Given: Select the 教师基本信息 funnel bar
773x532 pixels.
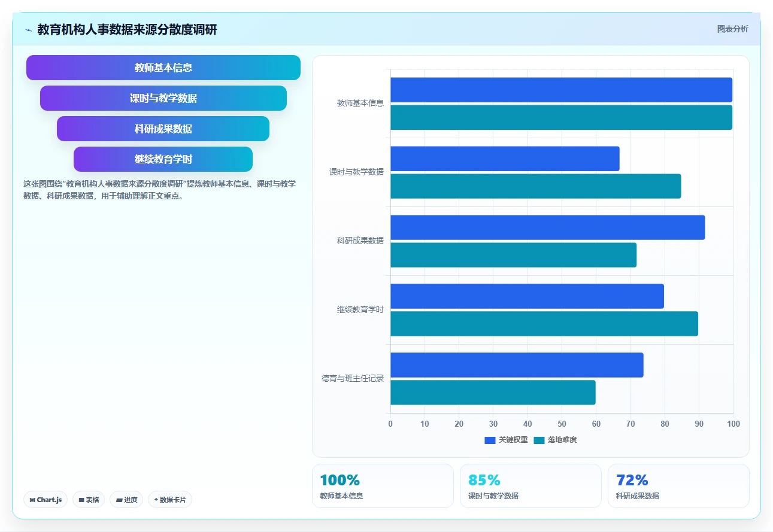Looking at the screenshot, I should (163, 68).
